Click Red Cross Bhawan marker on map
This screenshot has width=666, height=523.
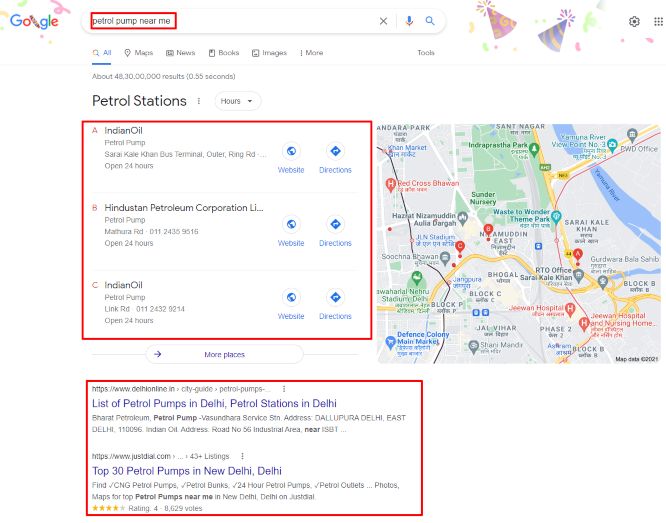390,184
